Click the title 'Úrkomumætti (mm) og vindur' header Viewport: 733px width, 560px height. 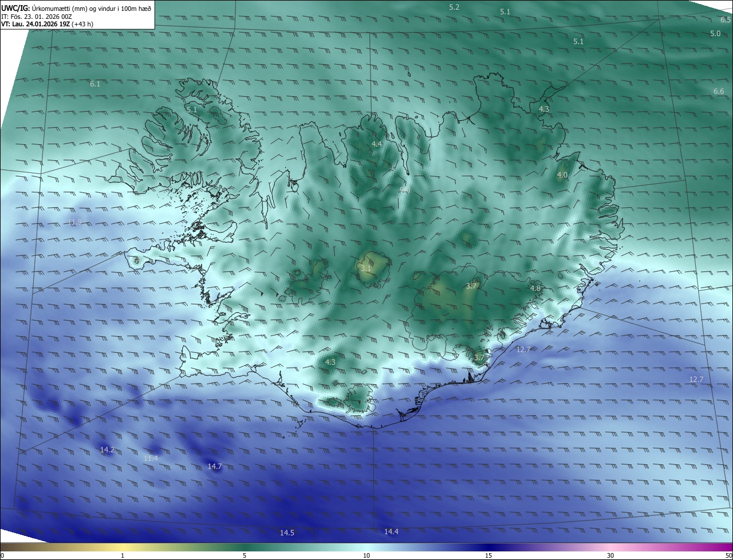pos(76,9)
